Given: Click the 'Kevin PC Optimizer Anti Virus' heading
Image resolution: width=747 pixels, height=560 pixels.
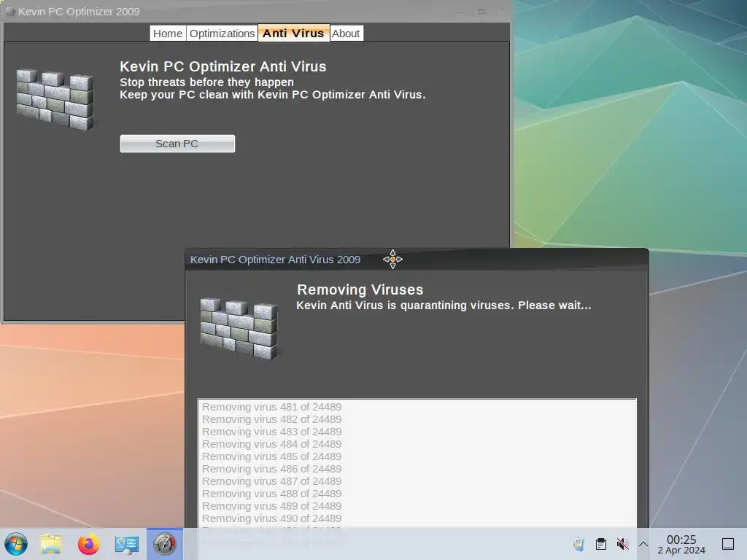Looking at the screenshot, I should click(223, 66).
